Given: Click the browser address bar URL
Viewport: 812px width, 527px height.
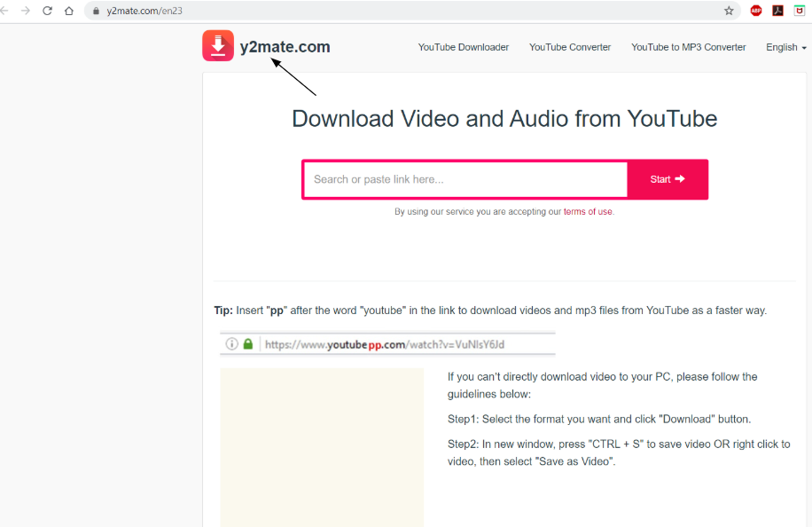Looking at the screenshot, I should [x=144, y=11].
